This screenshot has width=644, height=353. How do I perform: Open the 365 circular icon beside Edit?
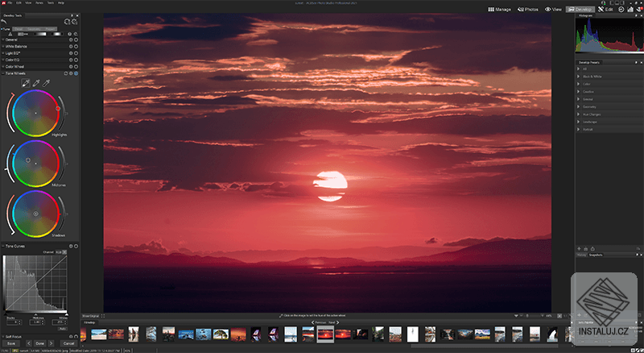click(621, 9)
